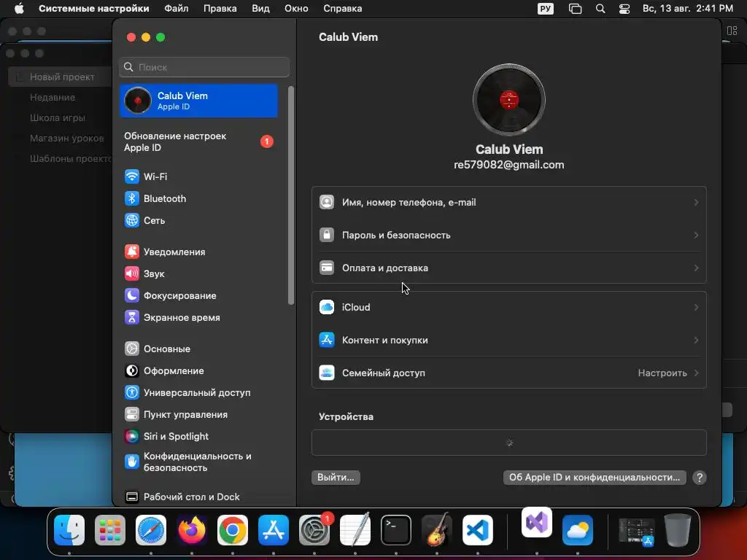Viewport: 747px width, 560px height.
Task: Open the Apple menu
Action: click(x=18, y=9)
